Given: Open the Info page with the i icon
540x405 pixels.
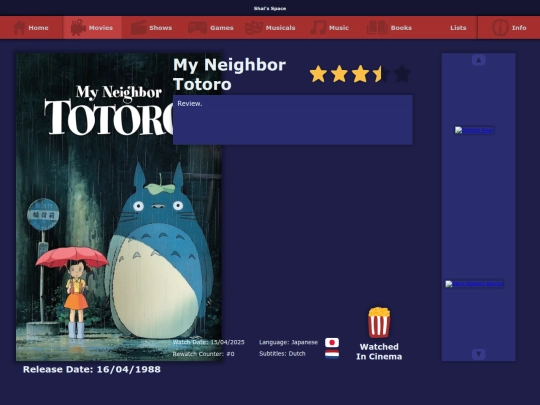Looking at the screenshot, I should coord(509,28).
